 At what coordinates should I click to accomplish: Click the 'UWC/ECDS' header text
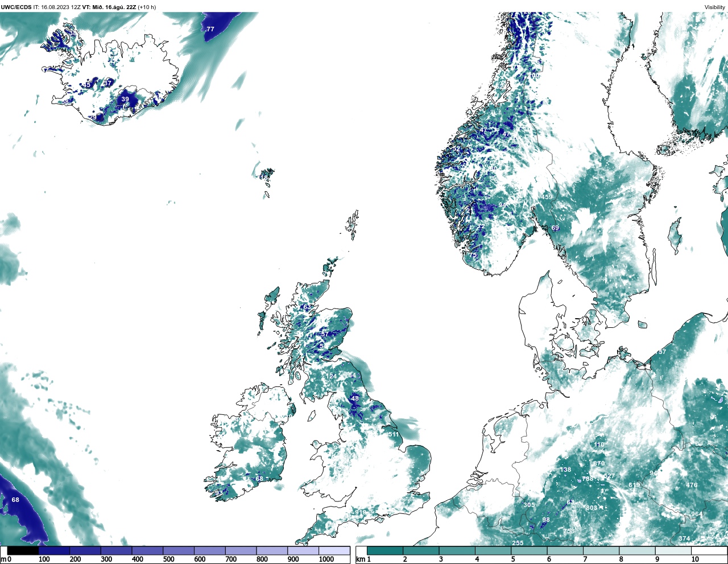point(16,7)
